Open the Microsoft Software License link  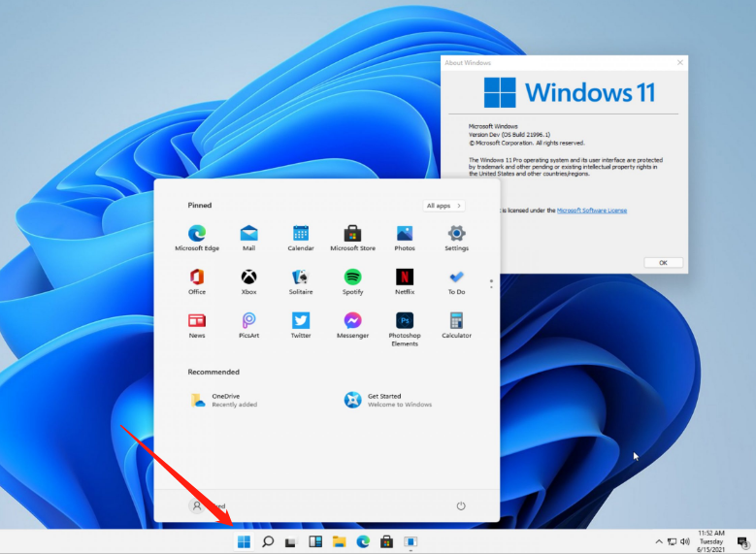point(592,211)
